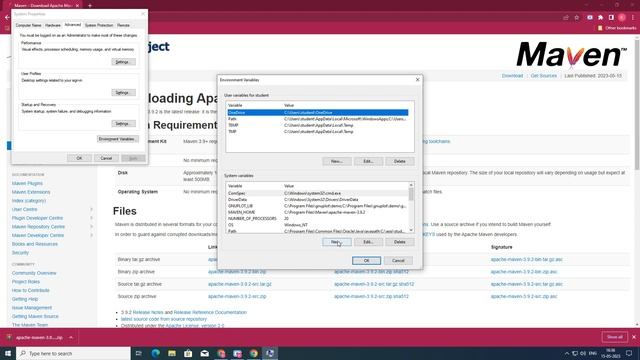Open User Profiles Settings in System Properties
The width and height of the screenshot is (640, 360).
(123, 93)
